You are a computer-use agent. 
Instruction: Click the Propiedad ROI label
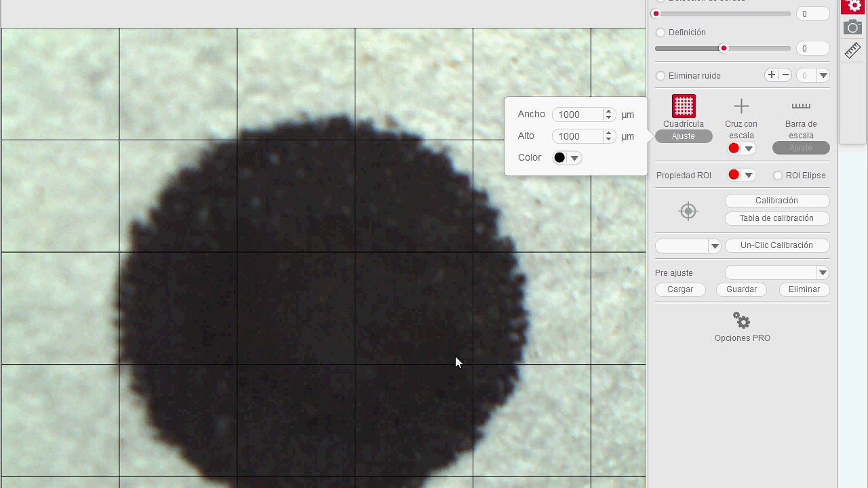[x=684, y=176]
